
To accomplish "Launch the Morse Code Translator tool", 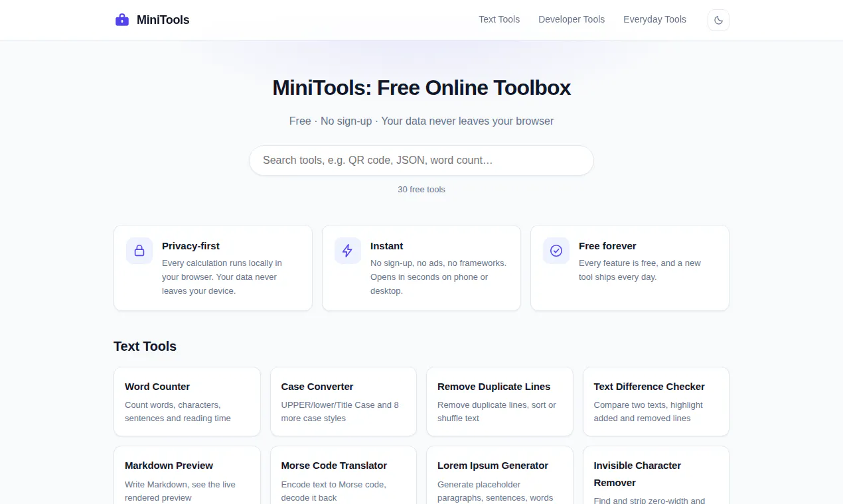I will coord(343,475).
